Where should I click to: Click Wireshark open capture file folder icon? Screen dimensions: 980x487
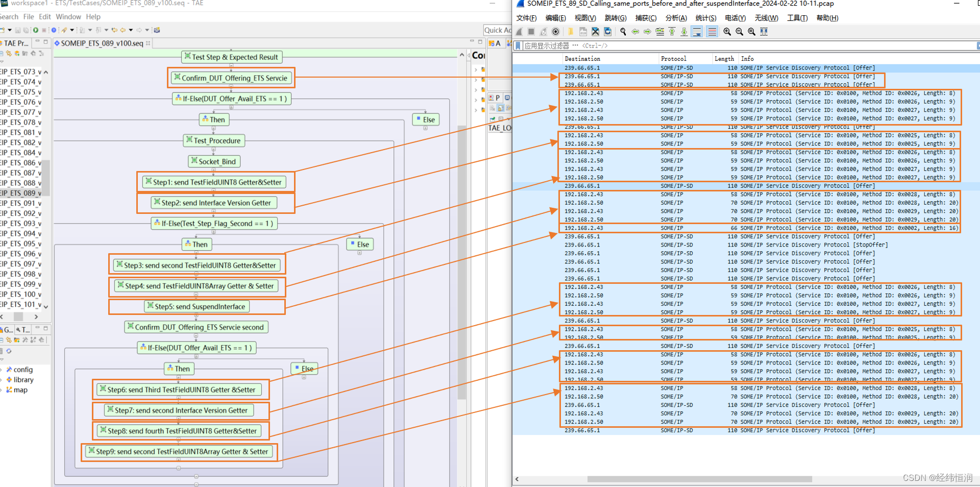pos(571,32)
